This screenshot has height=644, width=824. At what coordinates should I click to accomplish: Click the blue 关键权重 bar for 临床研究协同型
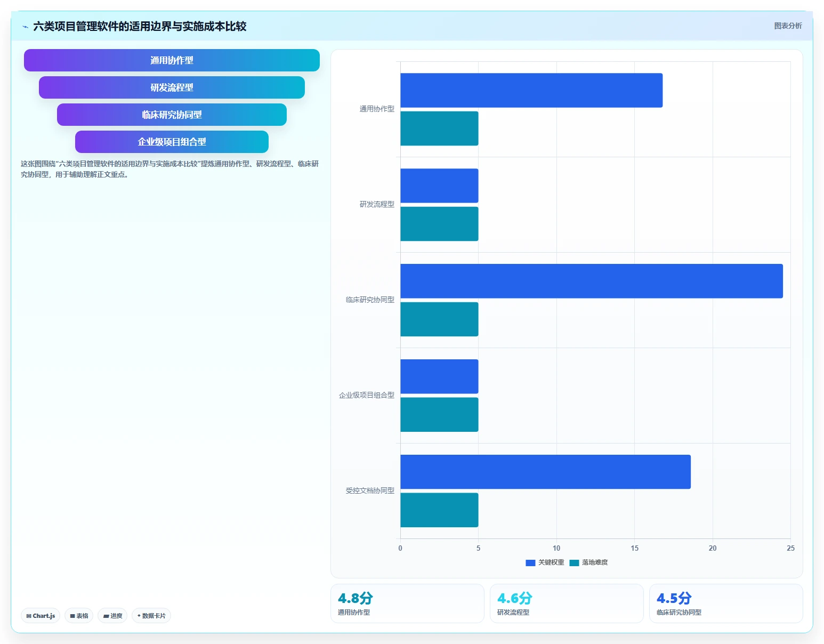click(x=592, y=281)
